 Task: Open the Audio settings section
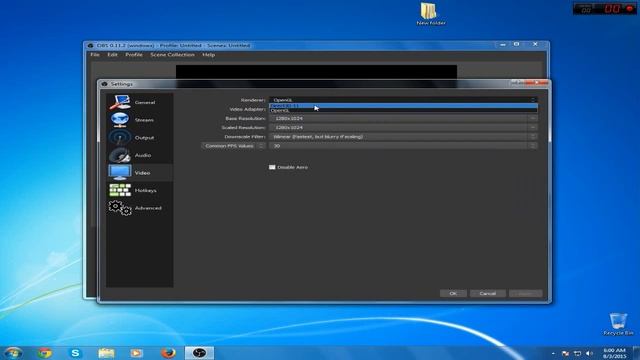[x=140, y=155]
